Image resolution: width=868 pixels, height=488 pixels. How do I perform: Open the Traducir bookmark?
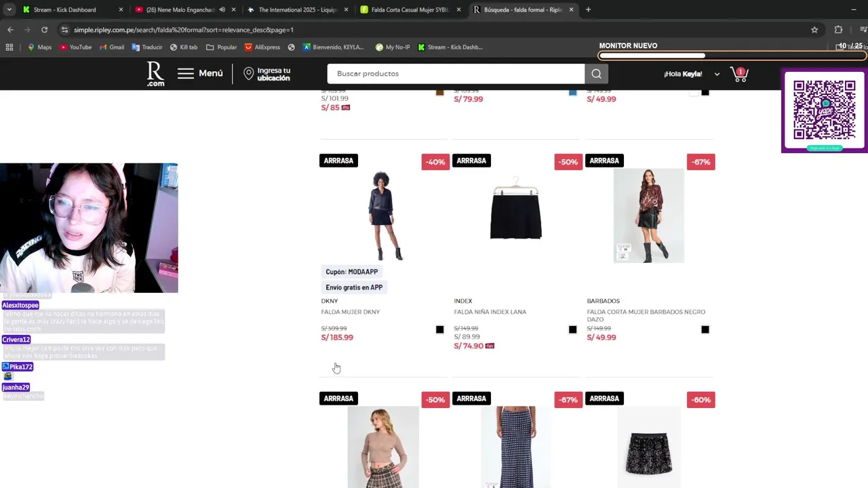click(x=147, y=47)
